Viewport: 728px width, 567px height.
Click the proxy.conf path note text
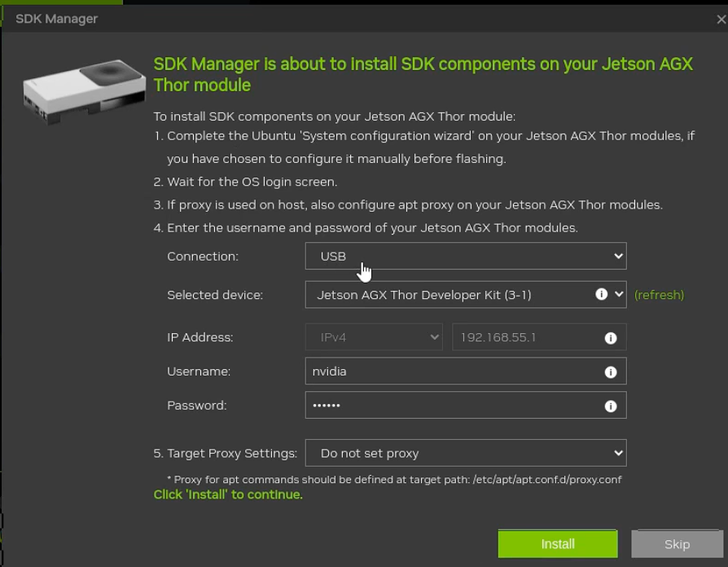point(394,480)
